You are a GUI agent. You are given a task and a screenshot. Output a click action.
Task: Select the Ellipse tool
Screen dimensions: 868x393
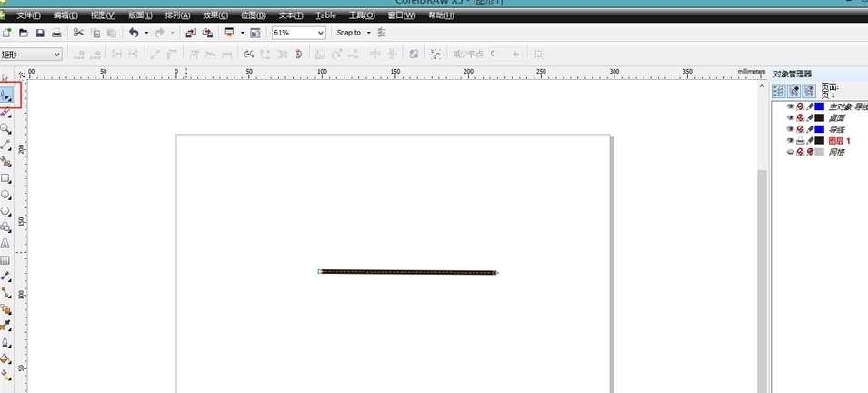tap(5, 195)
